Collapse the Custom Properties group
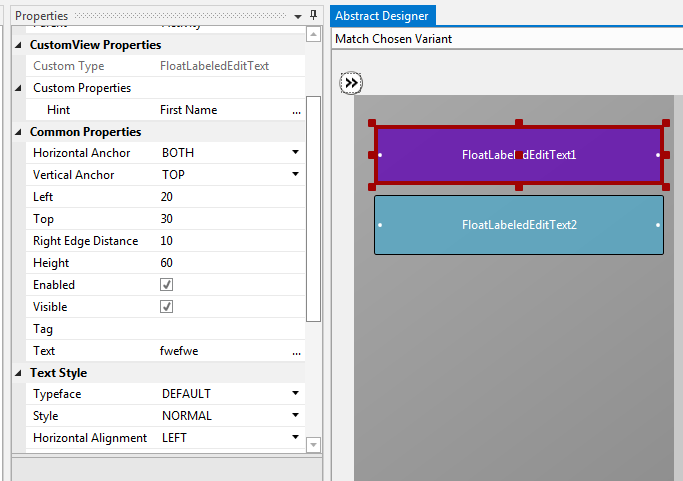 [18, 88]
